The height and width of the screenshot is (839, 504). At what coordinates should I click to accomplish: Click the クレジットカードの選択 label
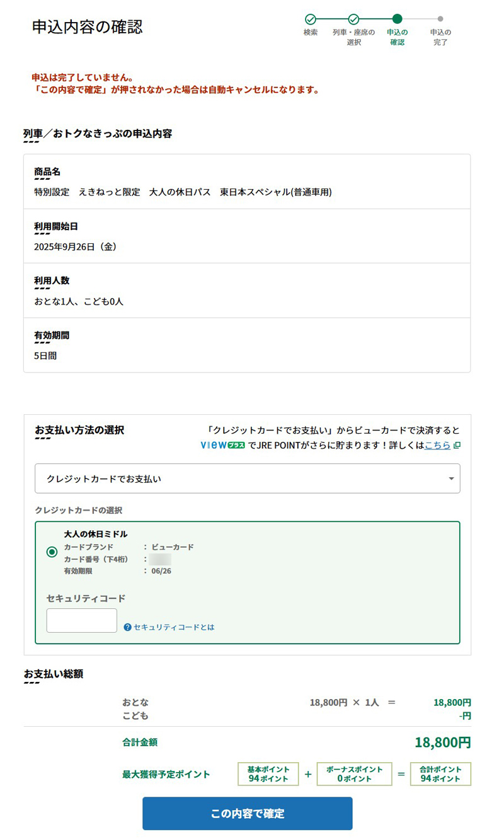(78, 510)
